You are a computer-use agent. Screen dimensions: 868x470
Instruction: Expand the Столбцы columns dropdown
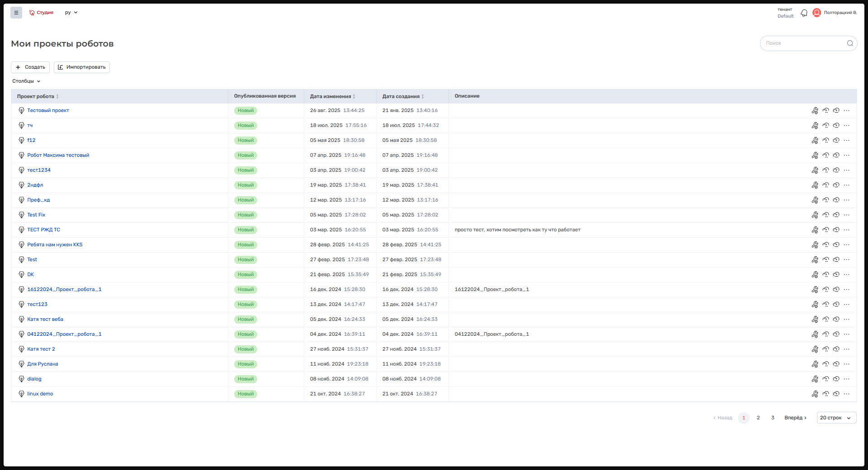coord(26,81)
